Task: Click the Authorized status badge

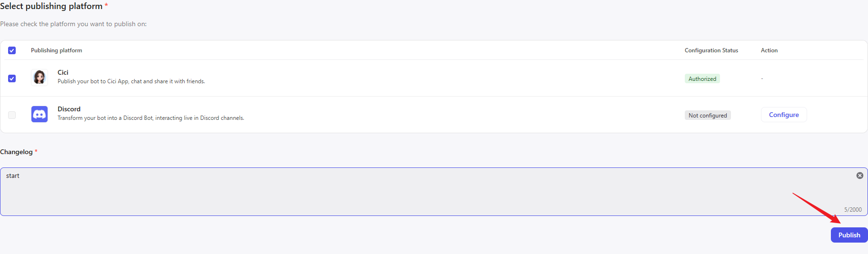Action: pos(702,79)
